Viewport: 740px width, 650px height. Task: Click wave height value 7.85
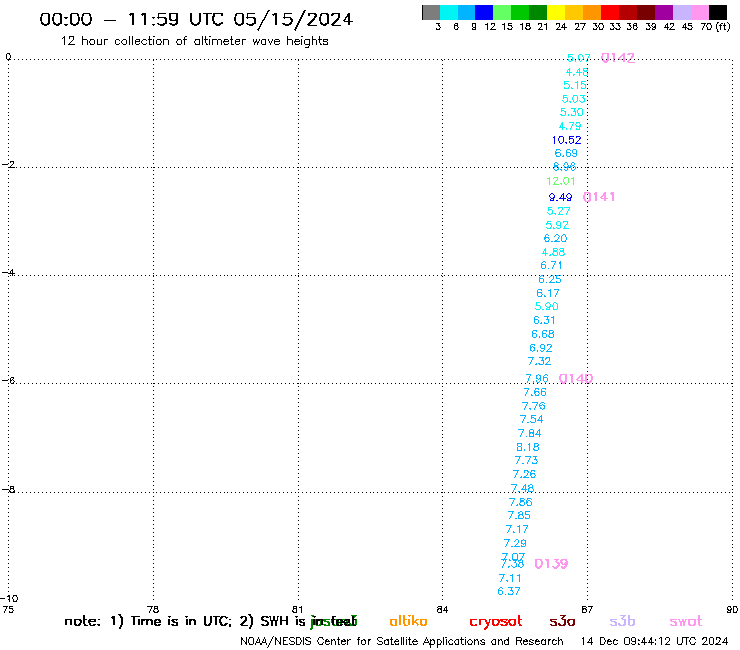pos(519,515)
